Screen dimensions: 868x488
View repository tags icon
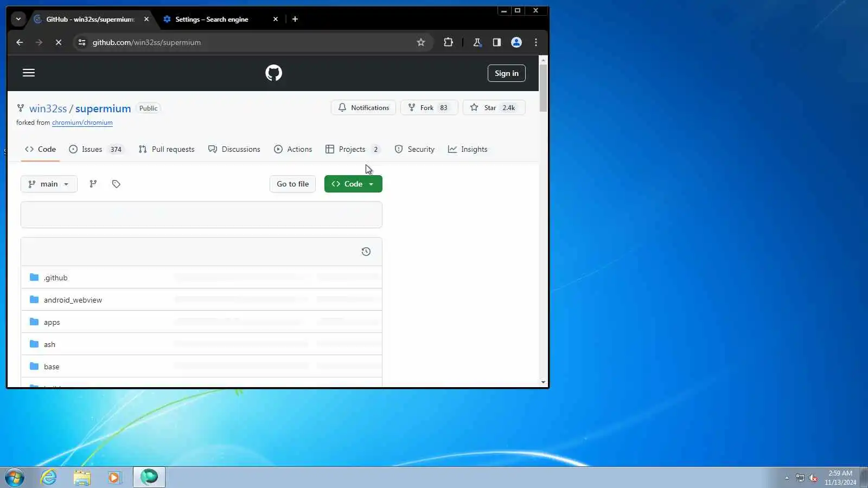point(116,184)
